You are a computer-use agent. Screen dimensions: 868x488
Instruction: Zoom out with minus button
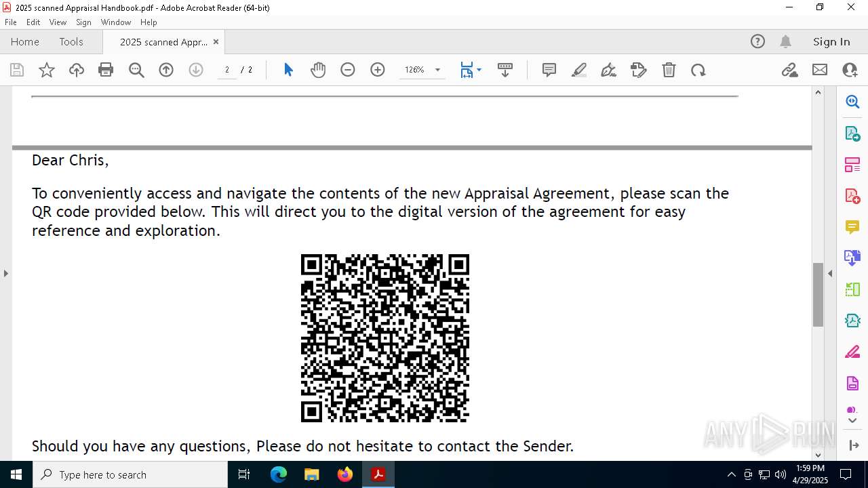348,70
